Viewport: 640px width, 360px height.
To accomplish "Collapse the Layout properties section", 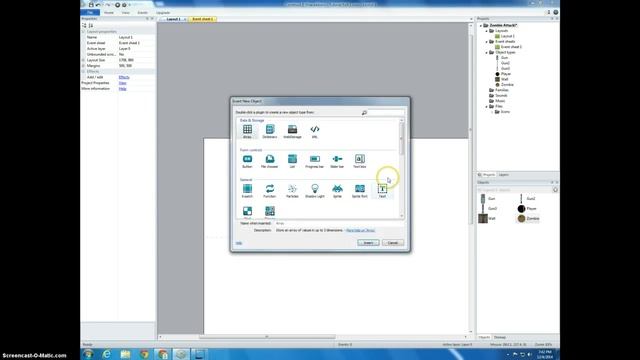I will 84,31.
